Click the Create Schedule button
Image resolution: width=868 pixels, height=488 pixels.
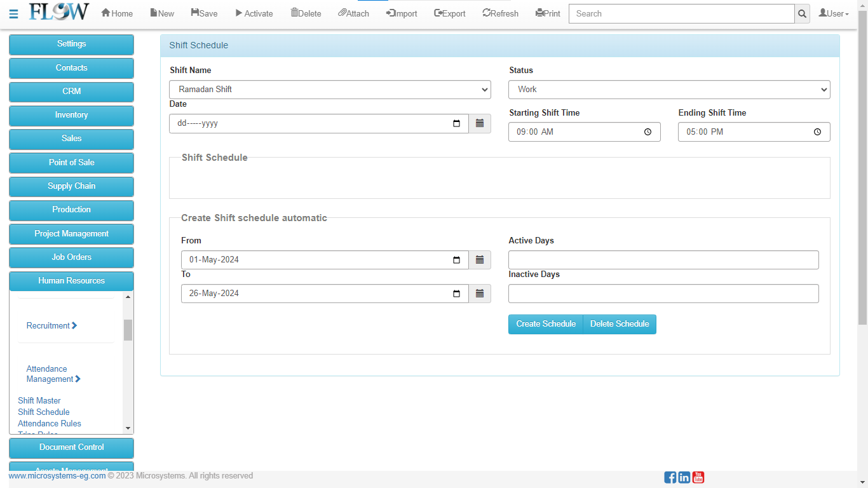point(545,324)
